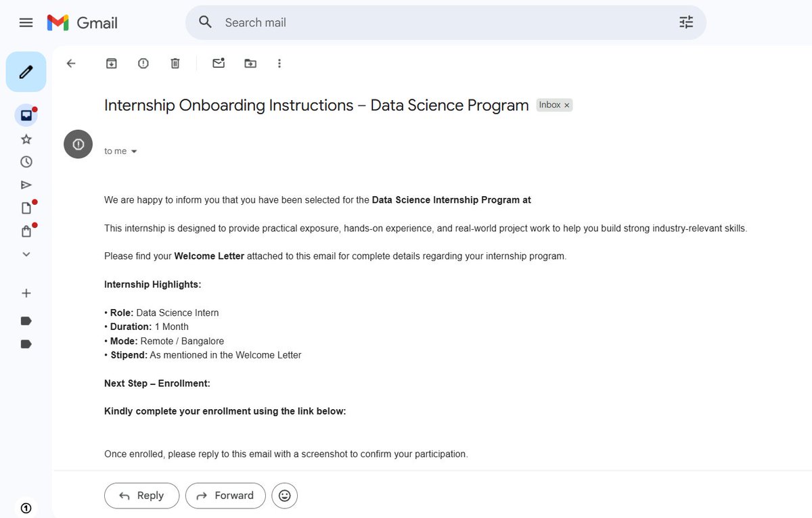Click the circled one icon bottom-left

26,507
